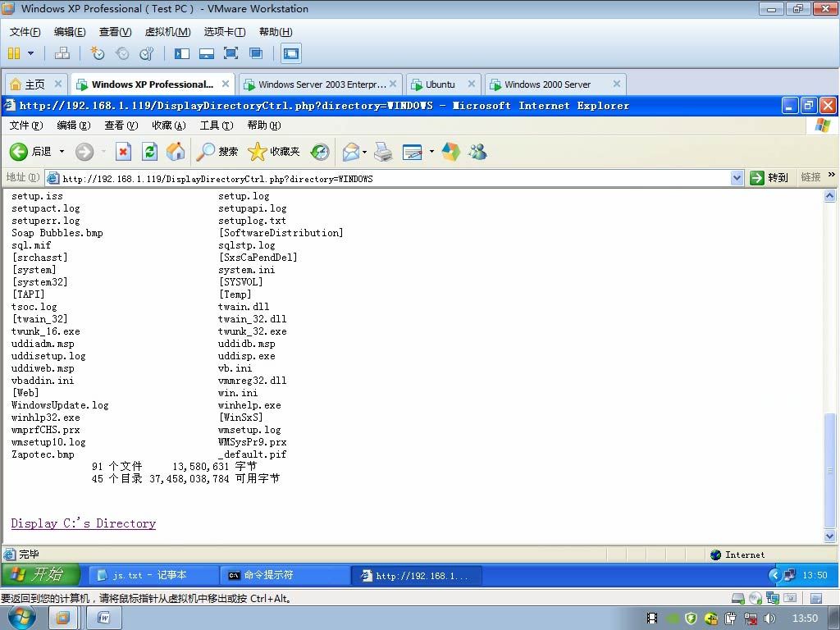Click the IE 后退 back button
This screenshot has height=630, width=840.
(x=30, y=152)
